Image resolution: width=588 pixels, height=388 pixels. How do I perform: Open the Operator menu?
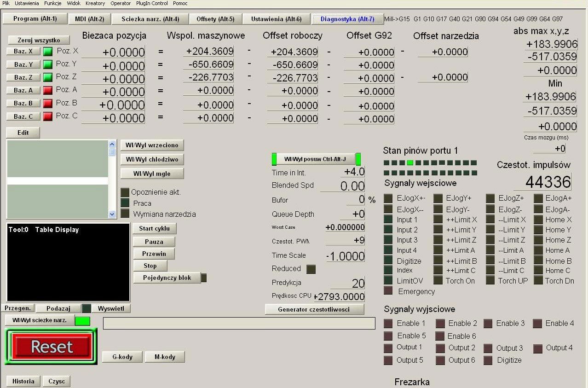[x=121, y=3]
